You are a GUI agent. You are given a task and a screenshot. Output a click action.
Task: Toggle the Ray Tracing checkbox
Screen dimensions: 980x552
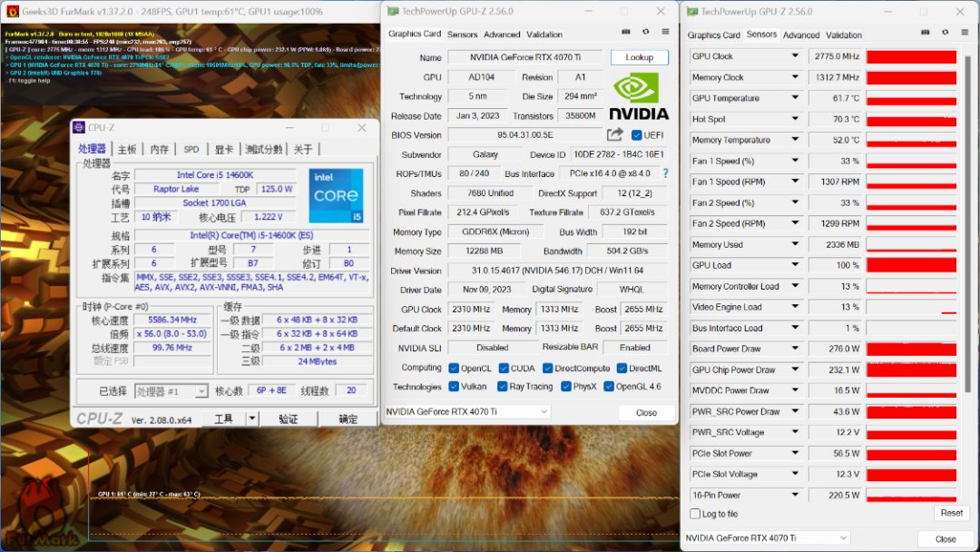click(502, 387)
